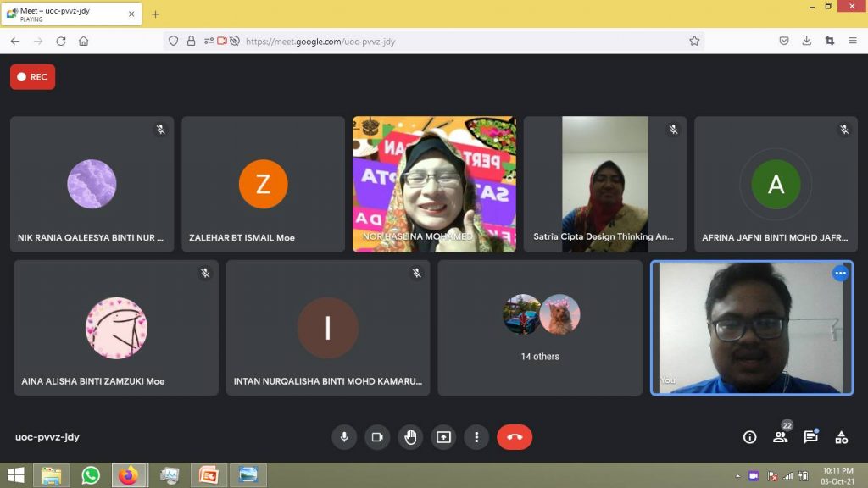The height and width of the screenshot is (488, 868).
Task: Click NOR HASLINA MOHAMED video tile
Action: click(434, 184)
